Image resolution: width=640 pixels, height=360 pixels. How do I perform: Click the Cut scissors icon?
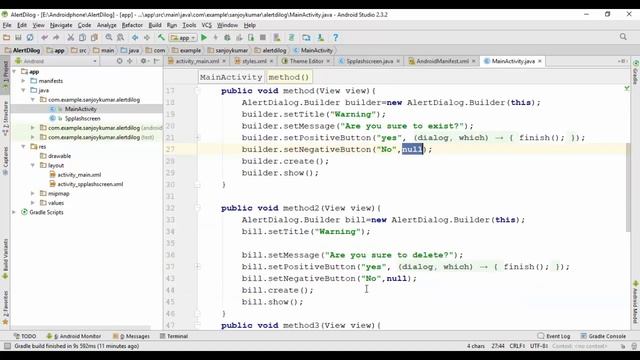point(71,38)
